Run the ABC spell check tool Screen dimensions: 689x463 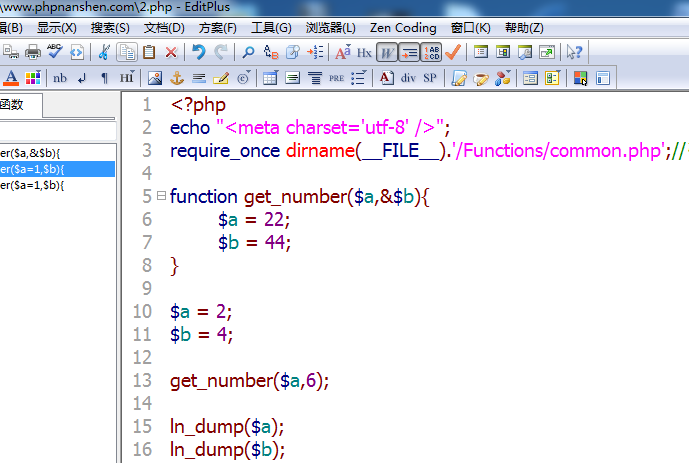coord(54,52)
